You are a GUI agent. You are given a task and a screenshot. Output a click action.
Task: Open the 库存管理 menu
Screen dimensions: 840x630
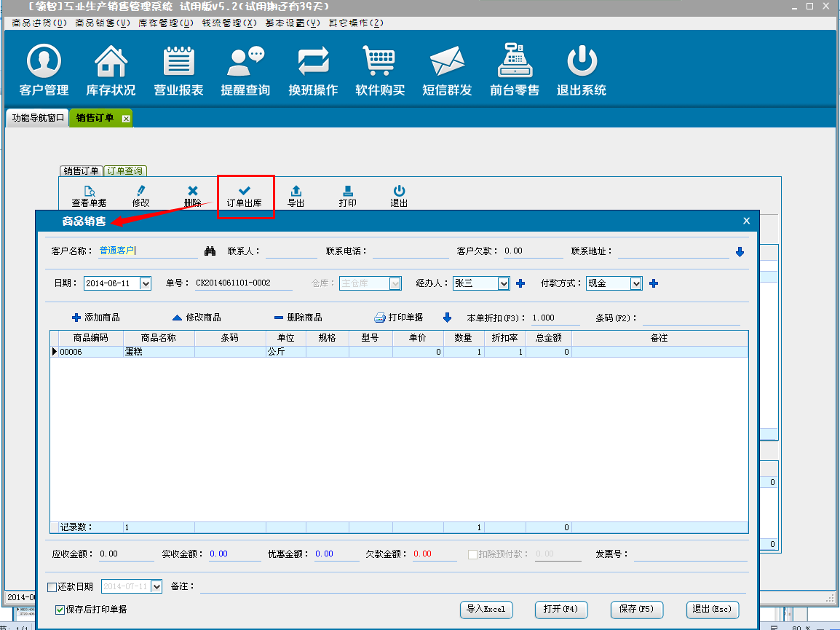pos(165,23)
